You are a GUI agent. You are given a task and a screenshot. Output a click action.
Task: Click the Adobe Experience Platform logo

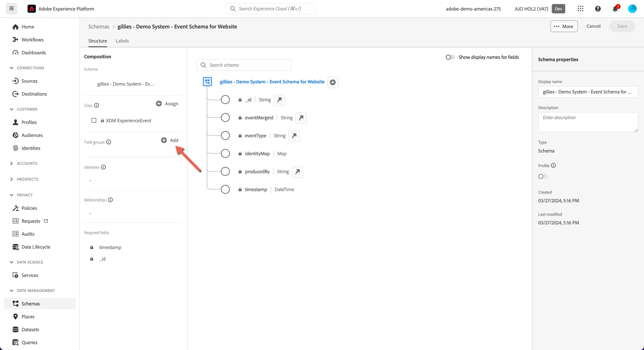point(32,9)
